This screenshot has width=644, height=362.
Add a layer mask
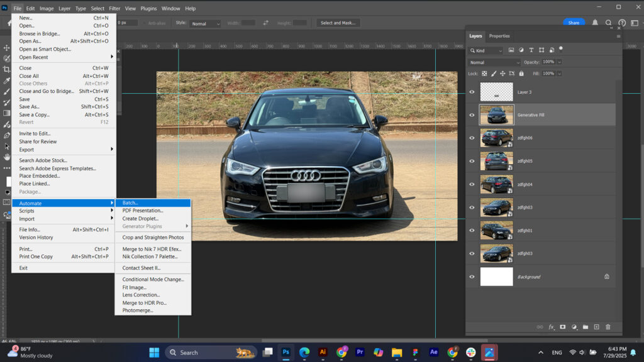pyautogui.click(x=563, y=327)
